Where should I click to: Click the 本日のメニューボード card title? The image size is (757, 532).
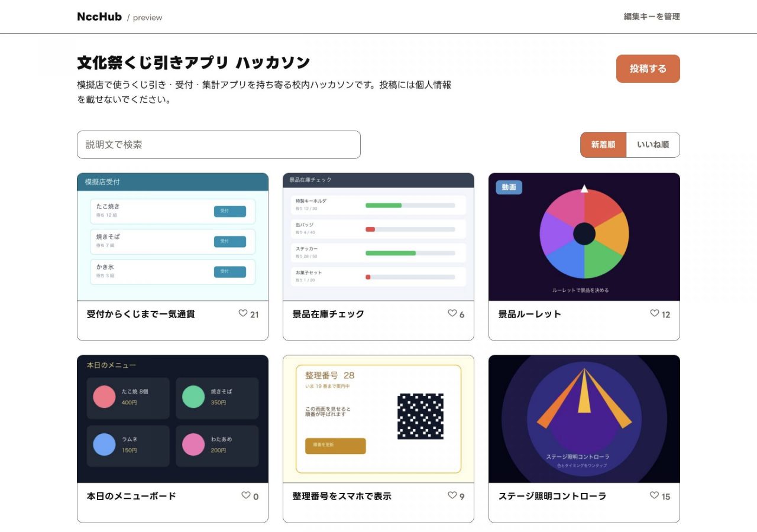pos(131,496)
